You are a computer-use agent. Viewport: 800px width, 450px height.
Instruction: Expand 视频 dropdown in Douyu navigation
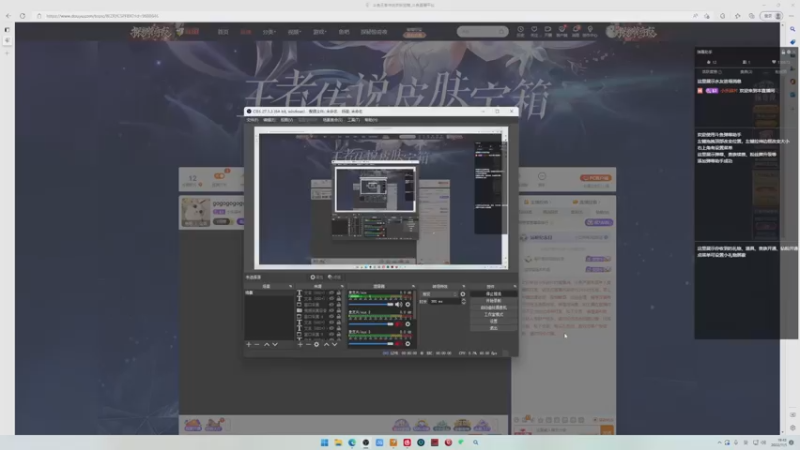coord(294,32)
